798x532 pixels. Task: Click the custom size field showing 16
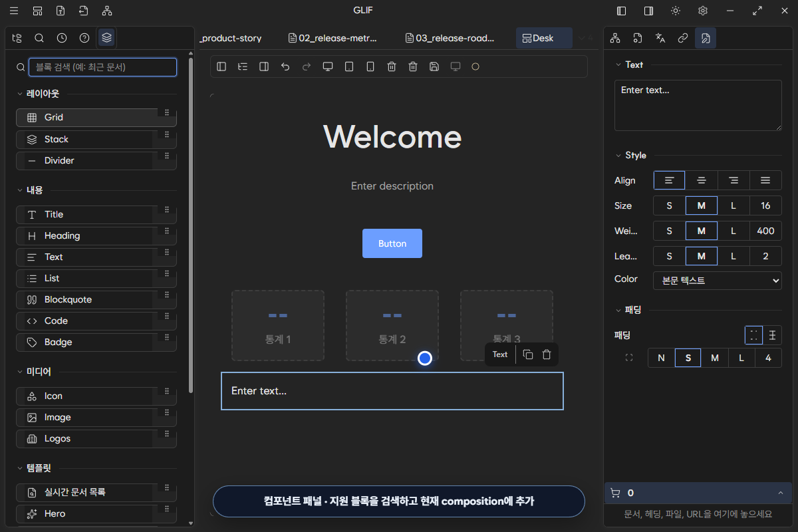(765, 205)
